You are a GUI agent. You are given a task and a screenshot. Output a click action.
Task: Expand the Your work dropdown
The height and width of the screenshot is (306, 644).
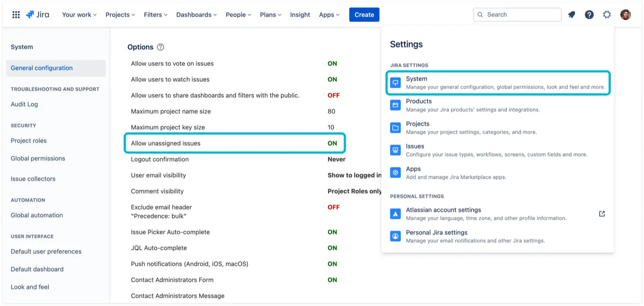point(79,15)
